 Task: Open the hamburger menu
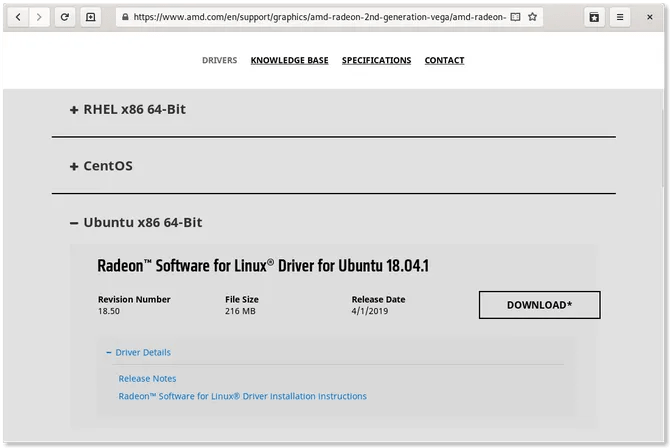point(620,17)
